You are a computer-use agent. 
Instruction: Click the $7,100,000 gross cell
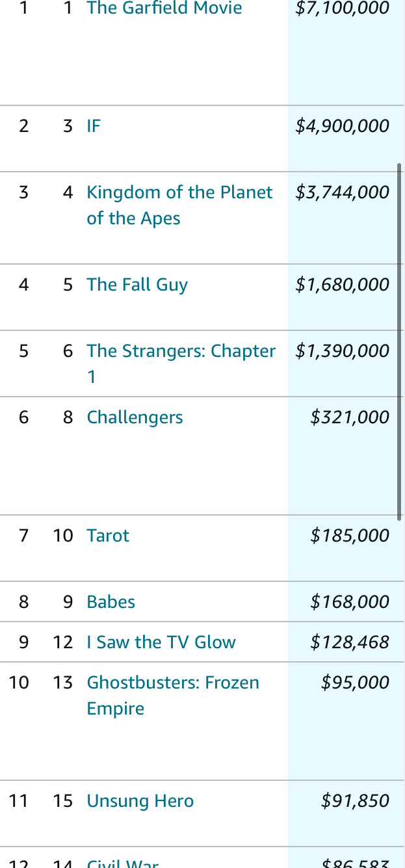[343, 8]
